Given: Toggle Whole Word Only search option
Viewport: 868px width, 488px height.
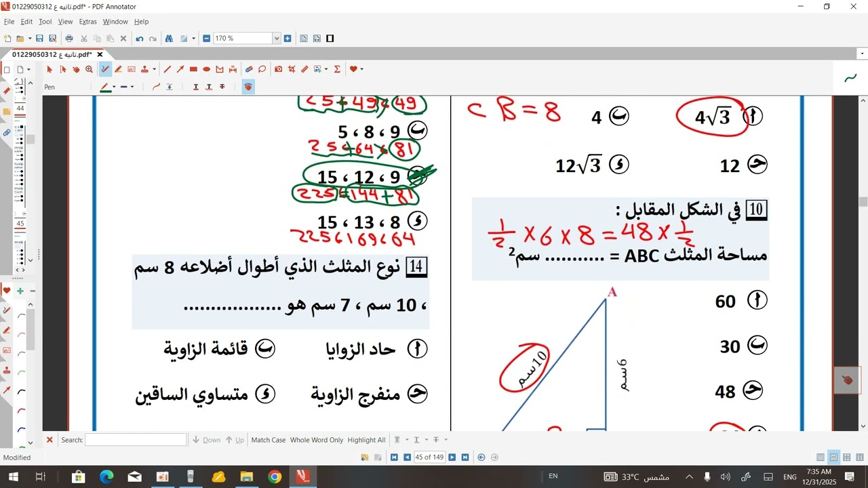Looking at the screenshot, I should click(x=317, y=440).
